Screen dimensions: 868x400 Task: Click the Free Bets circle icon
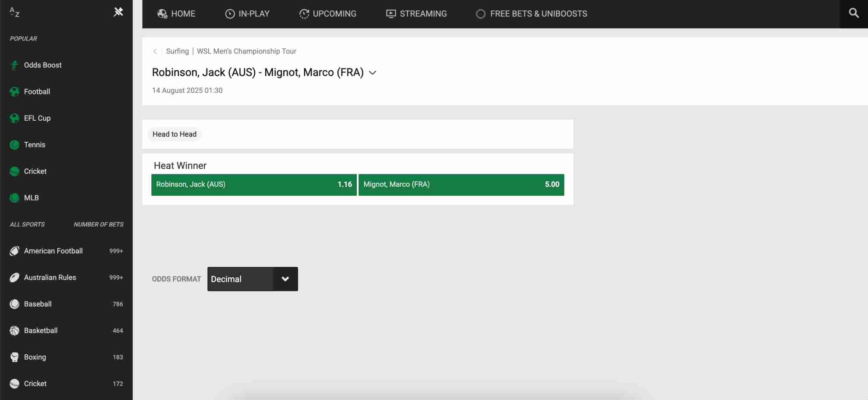tap(481, 14)
